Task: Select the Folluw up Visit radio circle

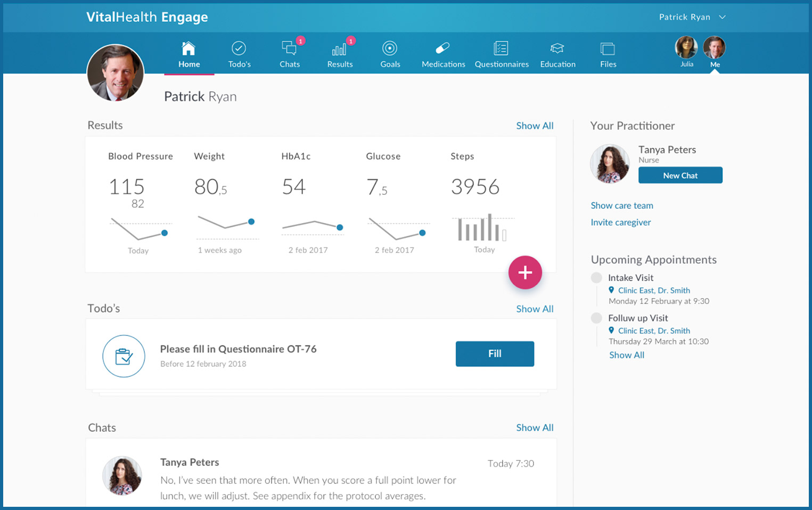Action: pos(596,318)
